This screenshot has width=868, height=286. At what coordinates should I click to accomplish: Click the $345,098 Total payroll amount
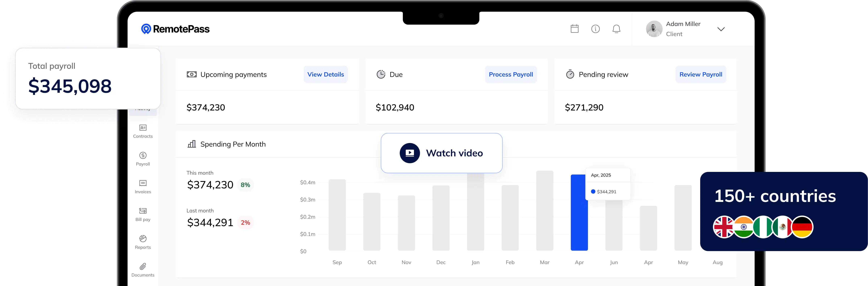(70, 86)
